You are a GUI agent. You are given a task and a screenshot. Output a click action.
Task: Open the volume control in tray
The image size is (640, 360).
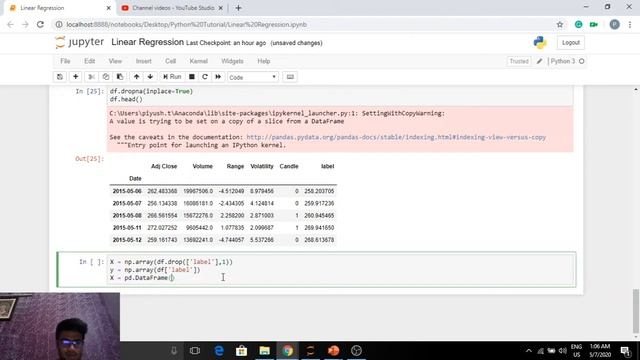(x=562, y=351)
